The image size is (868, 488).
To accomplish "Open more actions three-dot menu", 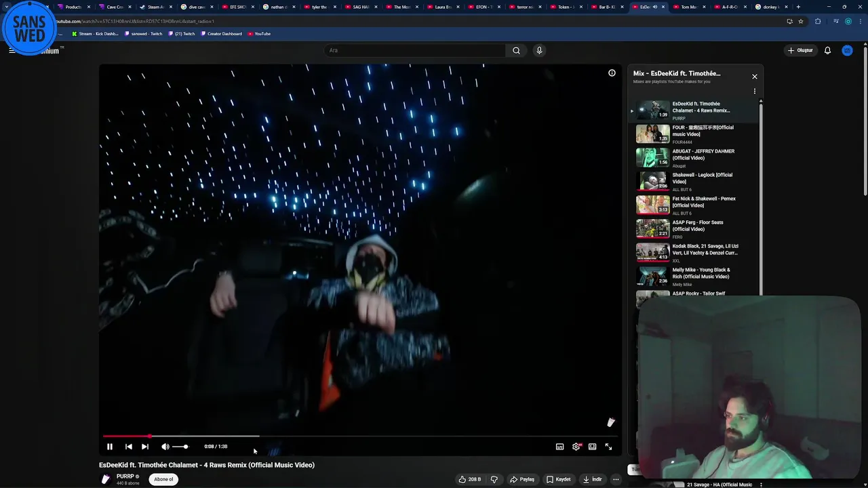I will click(616, 479).
